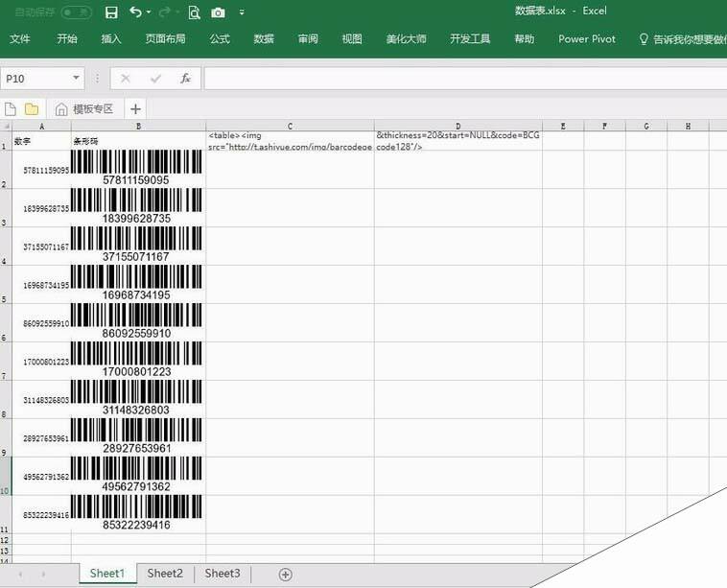
Task: Open the 帮助 ribbon tab
Action: pos(525,39)
